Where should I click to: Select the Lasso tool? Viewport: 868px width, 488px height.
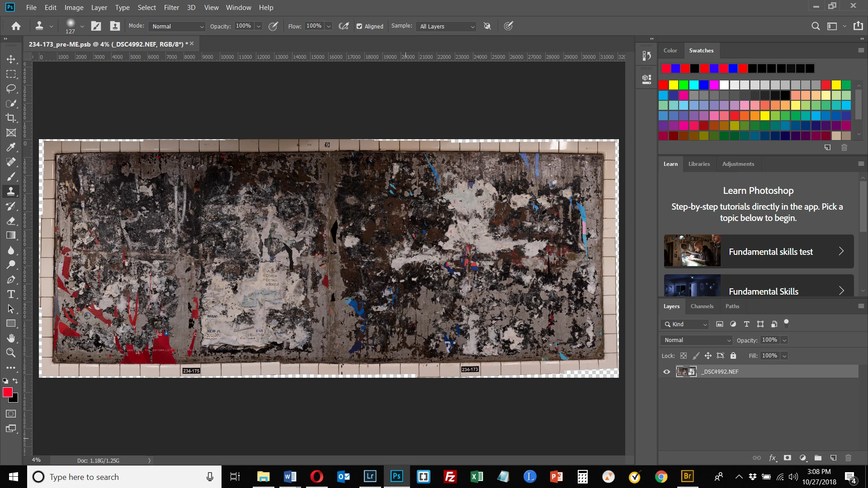[11, 89]
